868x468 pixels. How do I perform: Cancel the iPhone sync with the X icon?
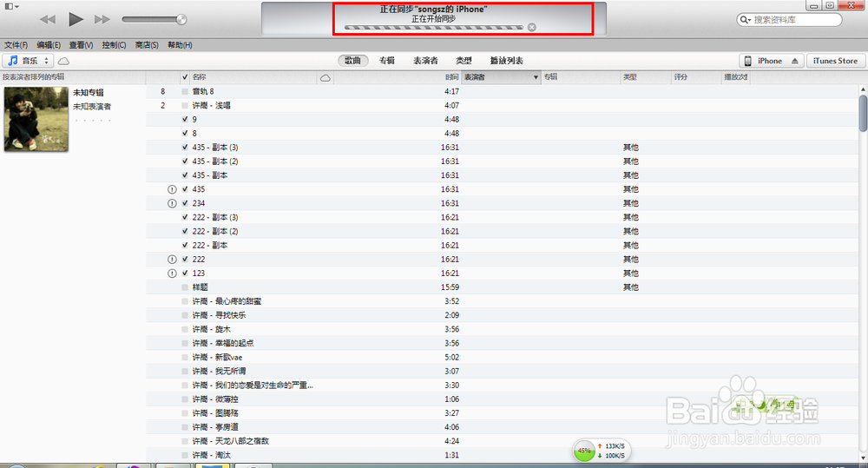(532, 27)
